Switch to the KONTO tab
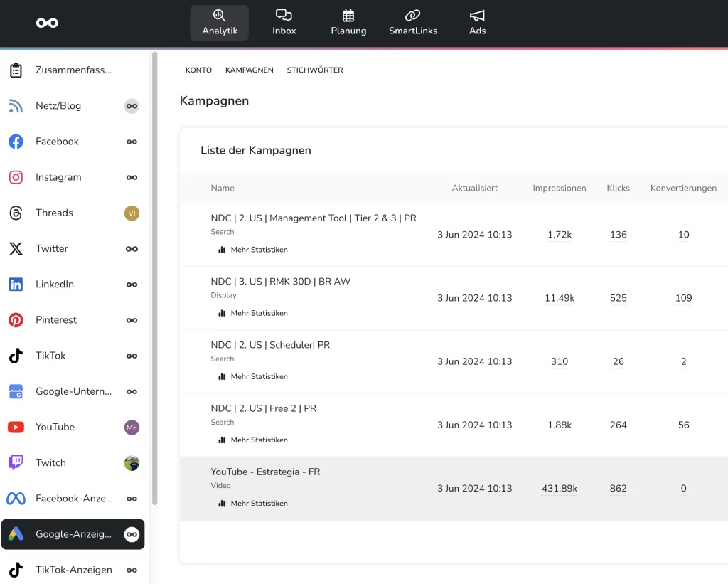 click(198, 70)
